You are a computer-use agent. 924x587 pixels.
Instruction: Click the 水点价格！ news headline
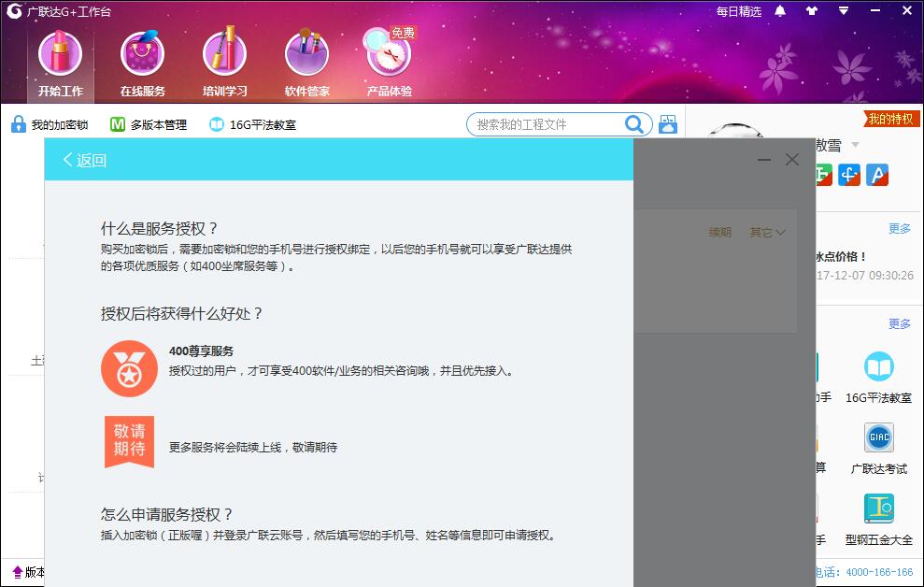(x=841, y=256)
